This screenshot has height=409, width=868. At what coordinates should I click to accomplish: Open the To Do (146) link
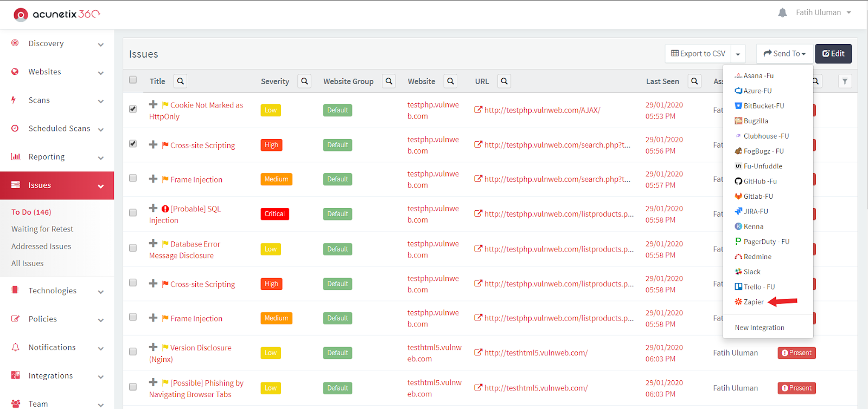point(31,212)
